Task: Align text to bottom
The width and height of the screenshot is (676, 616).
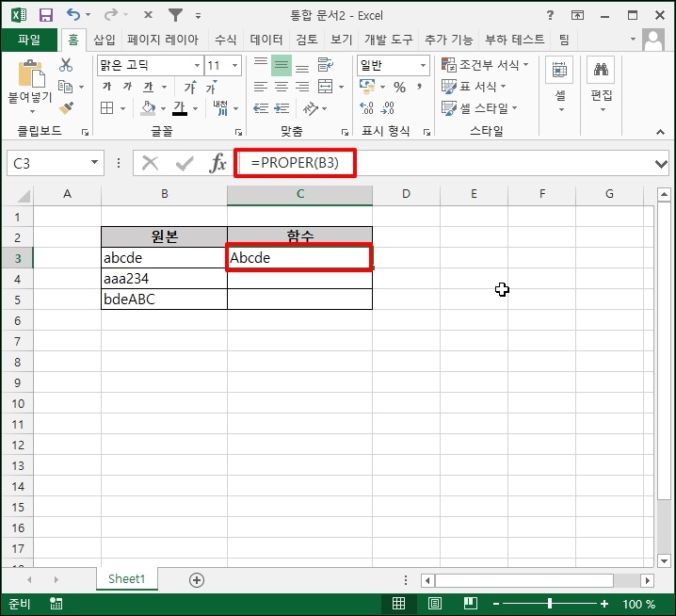Action: click(302, 66)
